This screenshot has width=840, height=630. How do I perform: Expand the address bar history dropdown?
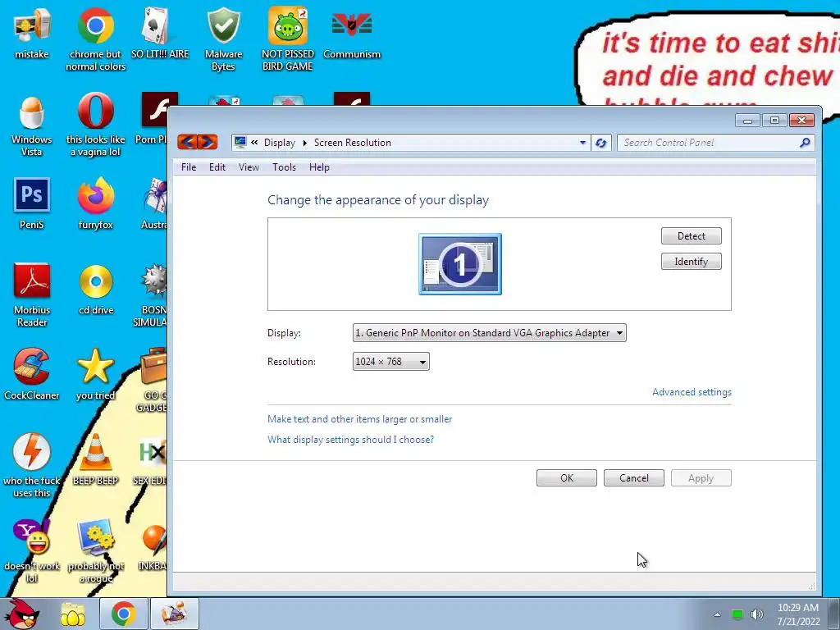[582, 143]
